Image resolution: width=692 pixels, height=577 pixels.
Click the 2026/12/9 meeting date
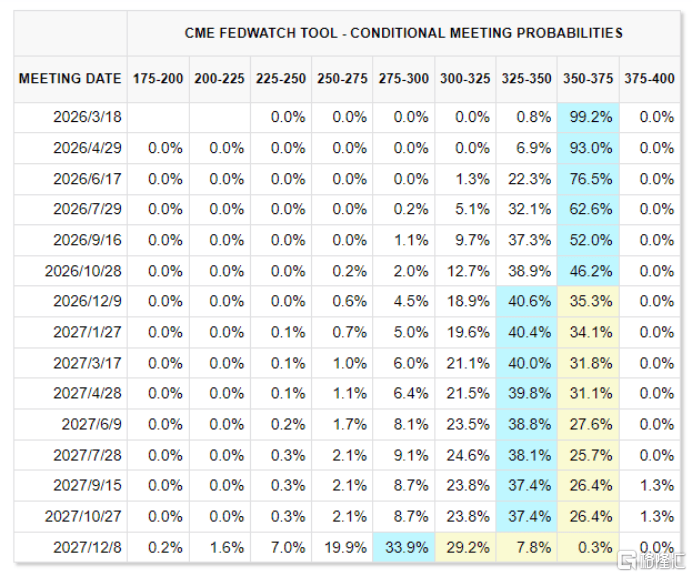click(87, 302)
